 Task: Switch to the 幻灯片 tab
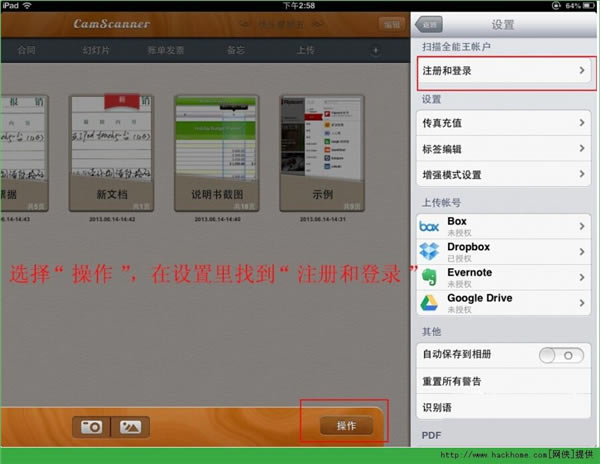click(96, 50)
